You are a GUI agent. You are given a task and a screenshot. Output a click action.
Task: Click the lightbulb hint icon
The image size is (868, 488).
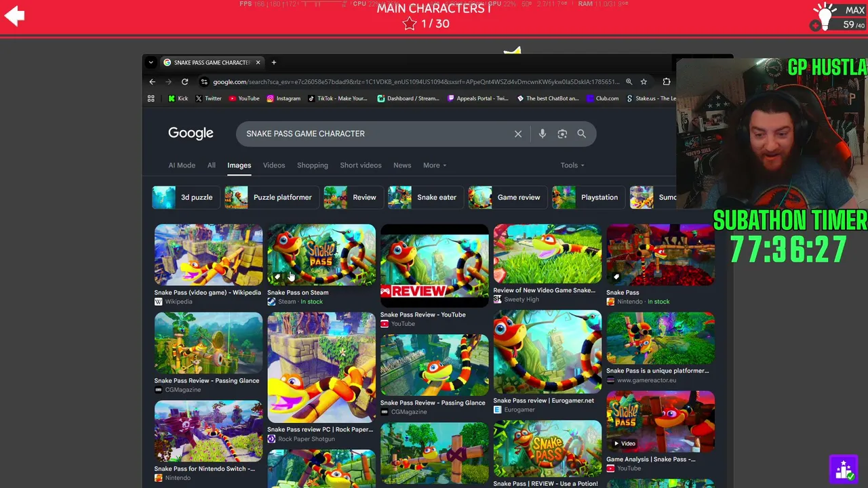[825, 16]
